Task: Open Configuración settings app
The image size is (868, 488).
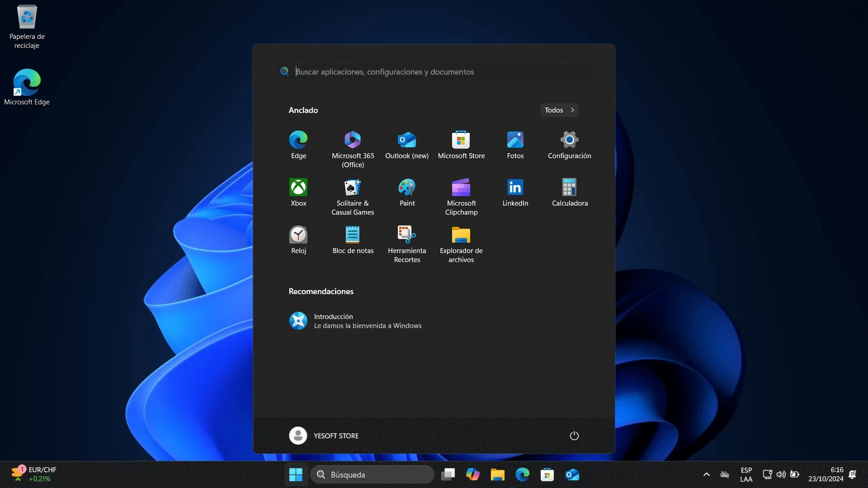Action: click(x=570, y=145)
